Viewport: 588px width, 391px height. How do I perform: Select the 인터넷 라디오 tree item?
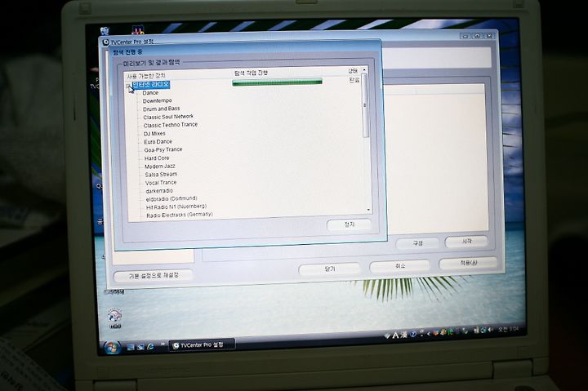point(151,85)
